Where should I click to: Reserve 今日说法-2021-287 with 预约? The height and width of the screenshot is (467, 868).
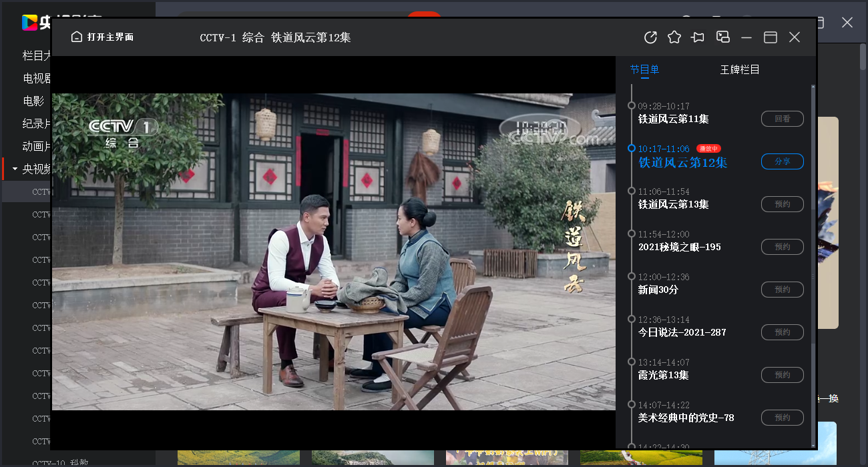coord(783,332)
